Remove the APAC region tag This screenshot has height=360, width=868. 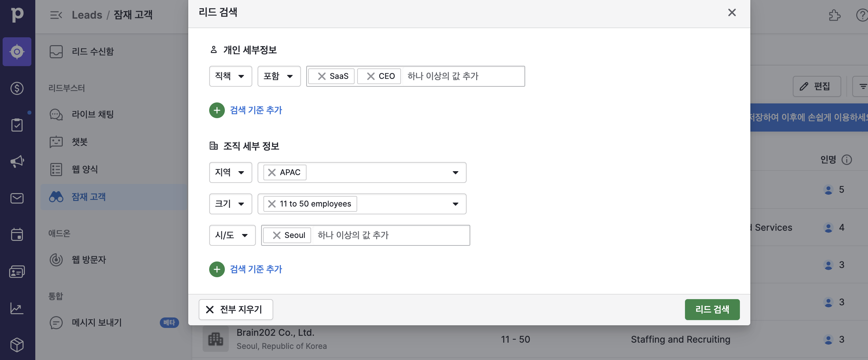[x=272, y=172]
